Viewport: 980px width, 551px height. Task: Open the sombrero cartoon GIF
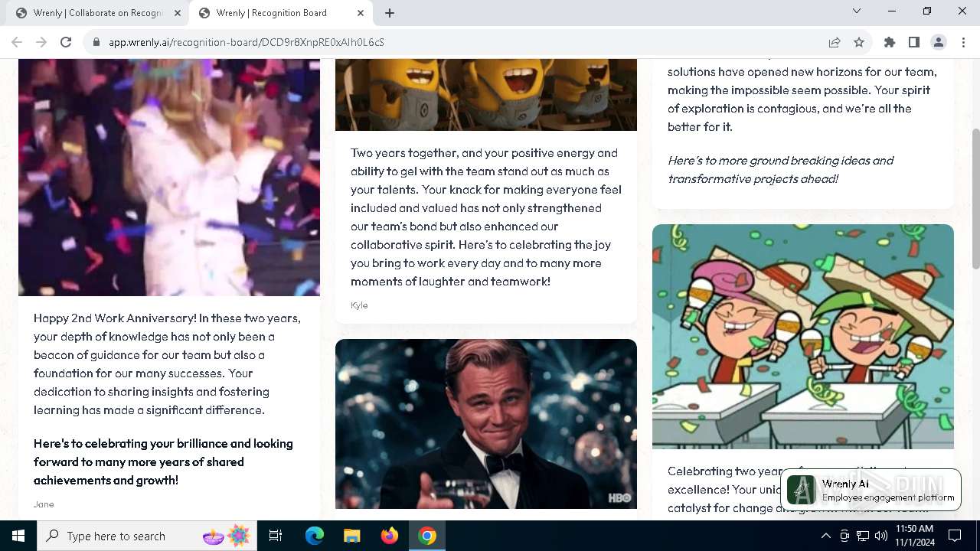(x=803, y=337)
